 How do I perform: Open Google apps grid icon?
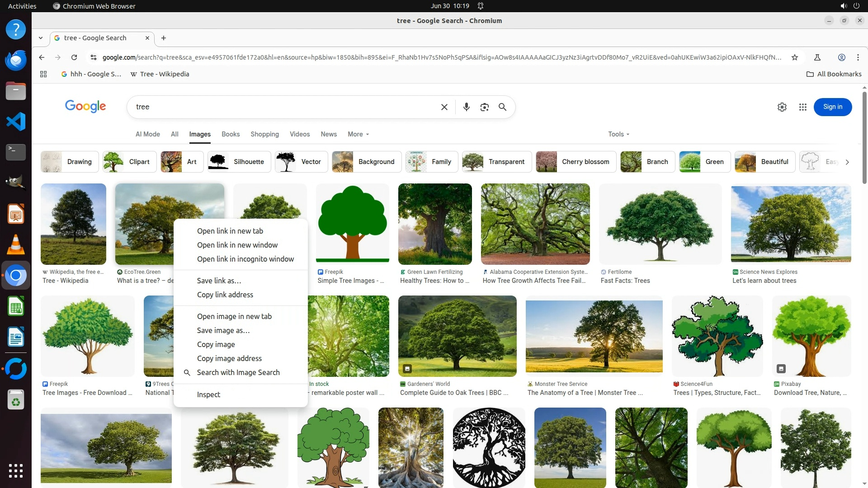[x=802, y=107]
